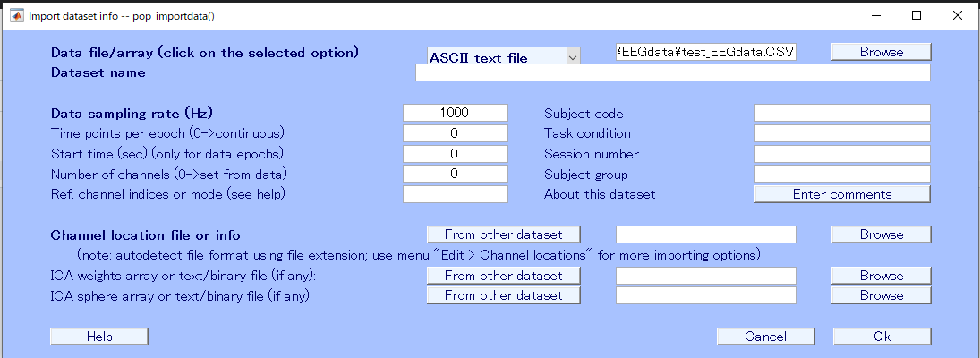The height and width of the screenshot is (358, 980).
Task: Click the Data sampling rate field
Action: click(456, 113)
